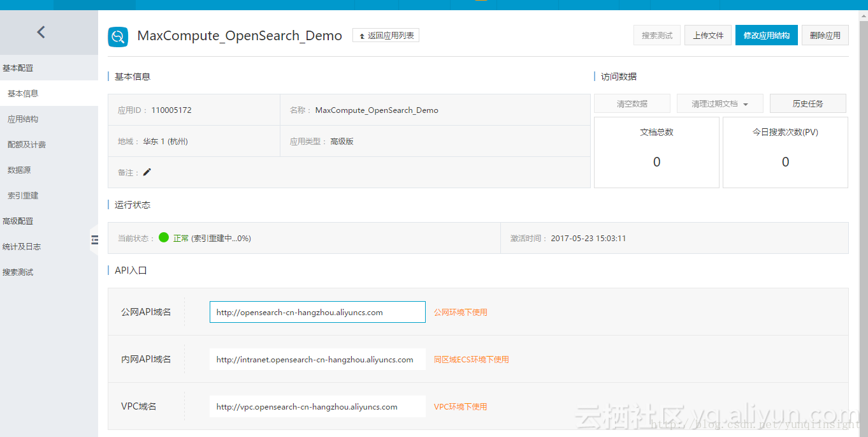
Task: Click the 修改应用结构 button
Action: (x=767, y=35)
